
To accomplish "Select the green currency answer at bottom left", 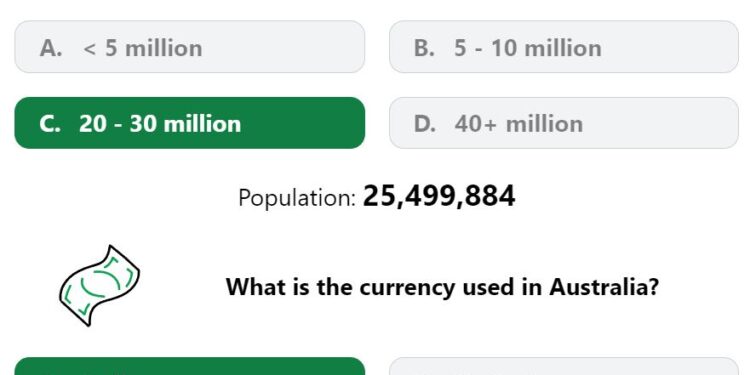I will pyautogui.click(x=190, y=366).
